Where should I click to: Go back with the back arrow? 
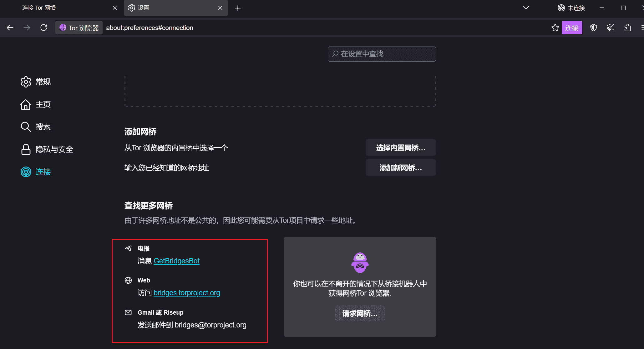(x=10, y=28)
